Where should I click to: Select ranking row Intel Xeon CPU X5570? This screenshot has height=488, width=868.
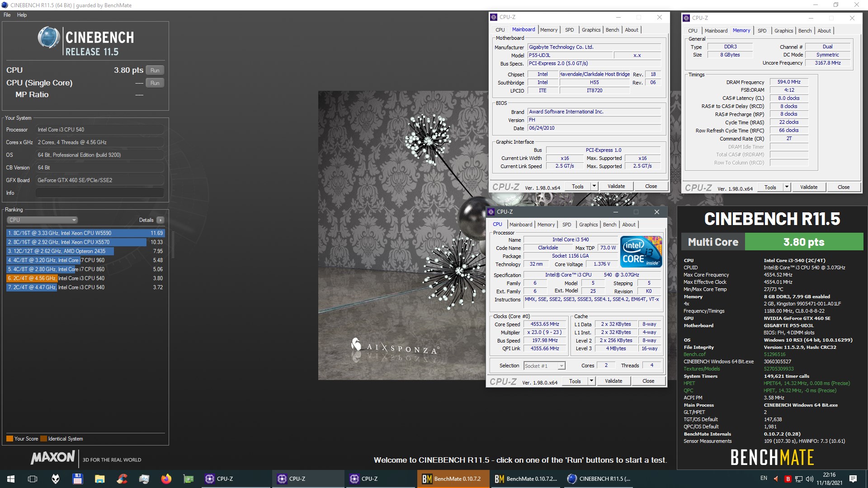click(x=85, y=242)
